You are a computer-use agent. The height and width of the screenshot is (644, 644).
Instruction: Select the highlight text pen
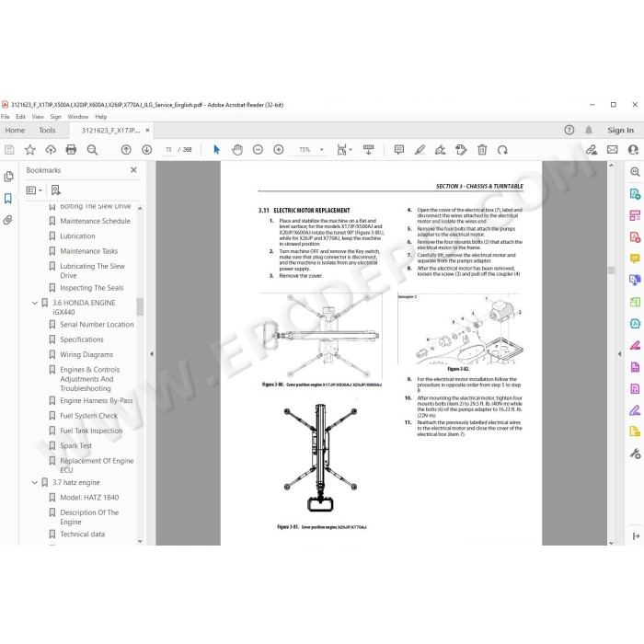(x=420, y=150)
